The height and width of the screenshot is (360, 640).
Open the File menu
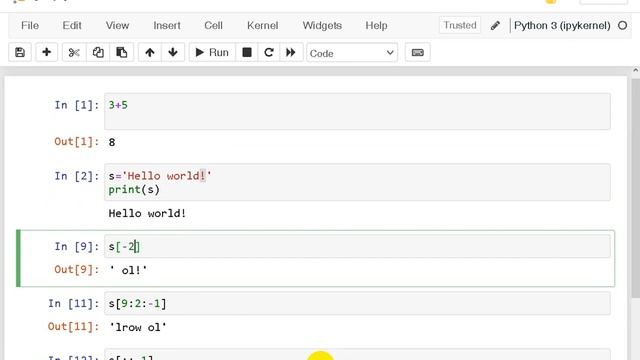pos(30,25)
